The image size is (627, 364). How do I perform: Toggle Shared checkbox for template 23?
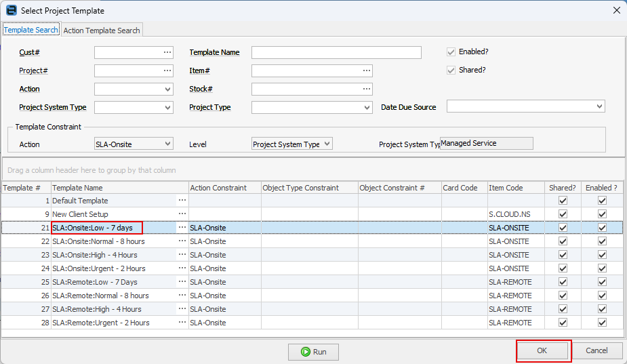point(563,255)
